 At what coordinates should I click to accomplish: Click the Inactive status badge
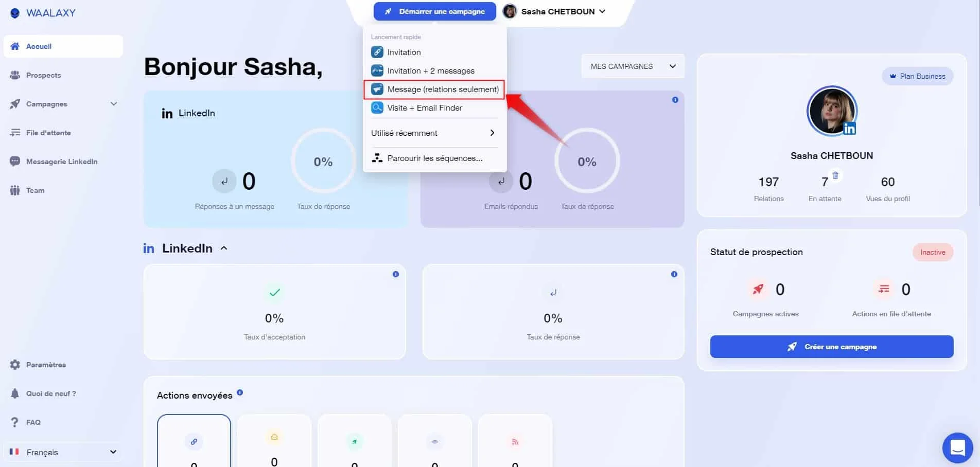pyautogui.click(x=933, y=252)
